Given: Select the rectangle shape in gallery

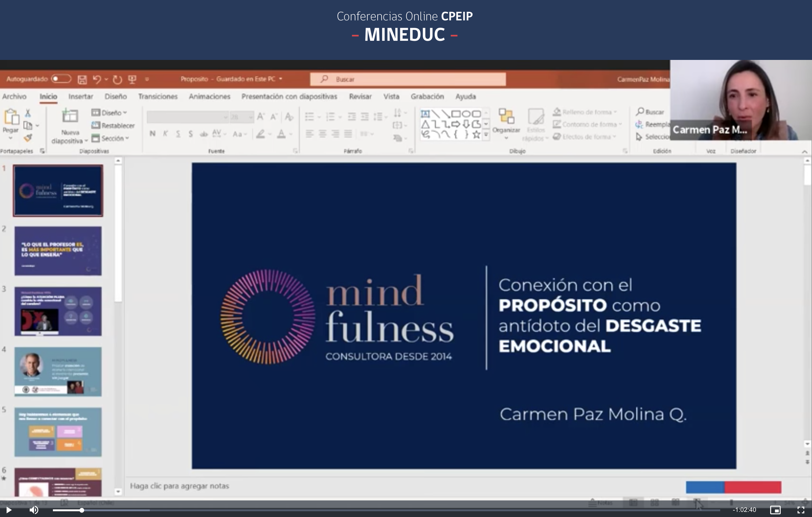Looking at the screenshot, I should [456, 114].
